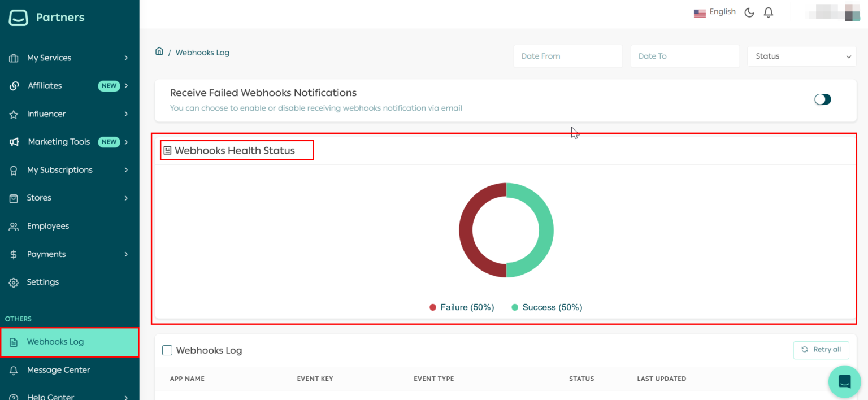Click the green Success donut segment
The image size is (868, 400).
point(546,231)
